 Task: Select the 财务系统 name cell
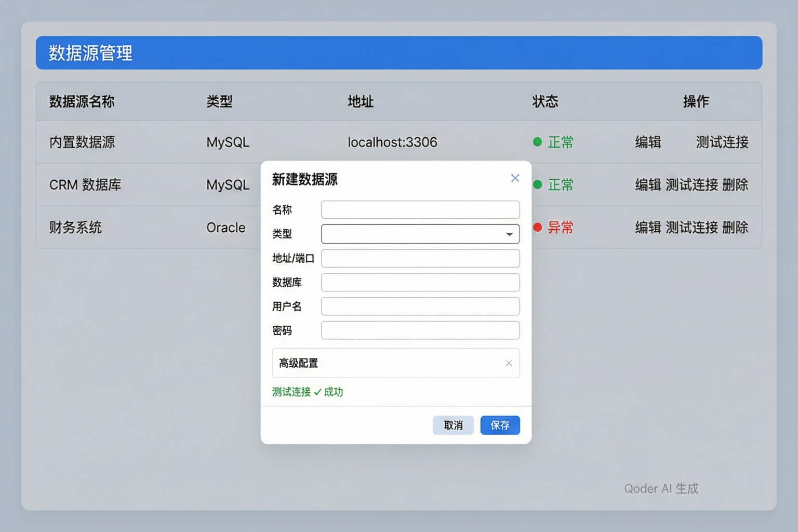(75, 228)
